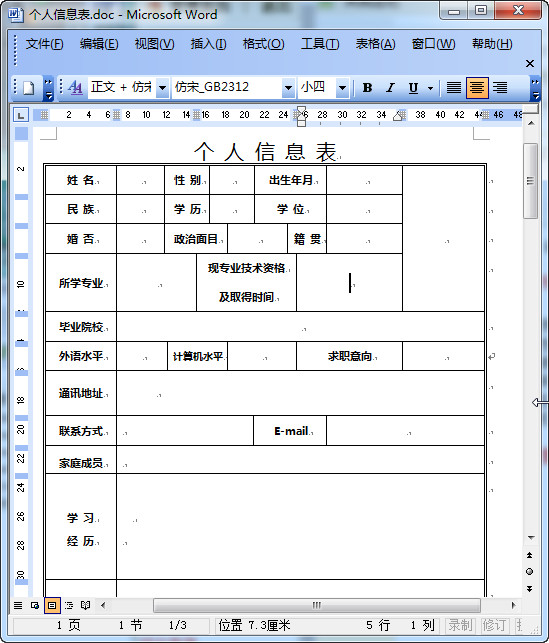Click the E-mail label cell

click(x=290, y=431)
